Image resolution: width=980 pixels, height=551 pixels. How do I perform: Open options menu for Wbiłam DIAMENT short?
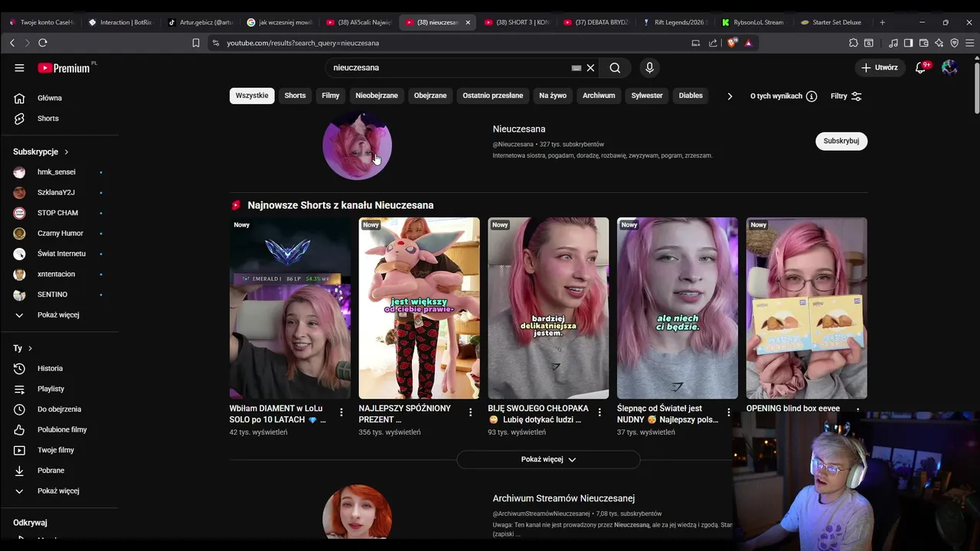coord(341,412)
